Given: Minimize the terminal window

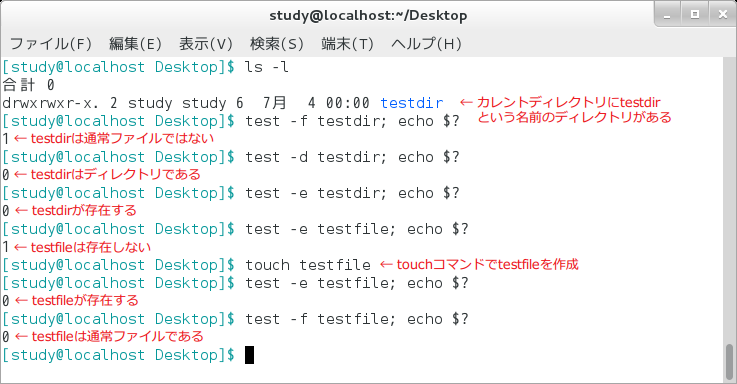Looking at the screenshot, I should [x=667, y=15].
